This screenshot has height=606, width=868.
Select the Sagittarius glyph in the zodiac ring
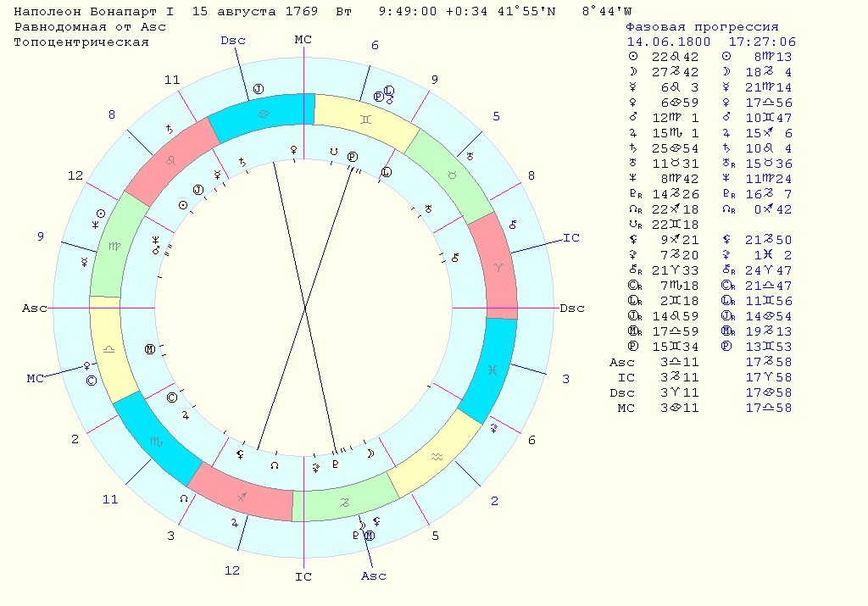pyautogui.click(x=242, y=497)
